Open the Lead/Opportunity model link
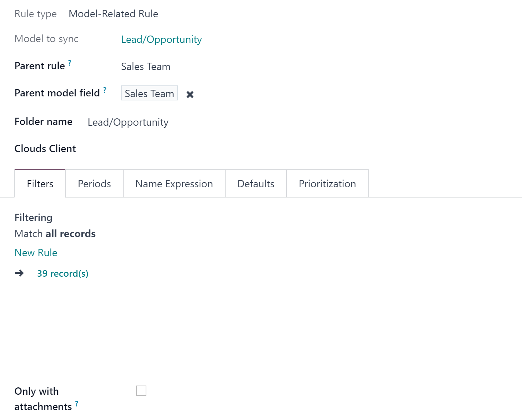Image resolution: width=522 pixels, height=420 pixels. 161,40
